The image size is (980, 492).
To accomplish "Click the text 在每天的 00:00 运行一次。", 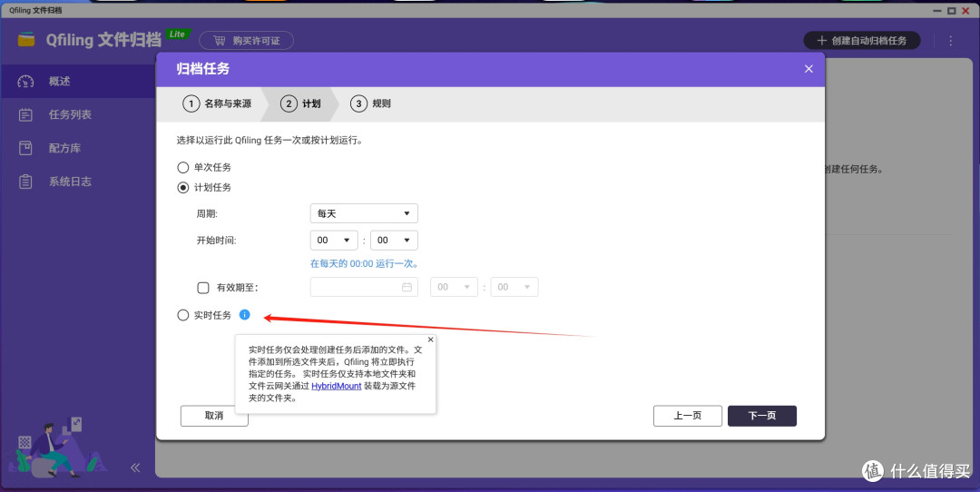I will [x=365, y=264].
